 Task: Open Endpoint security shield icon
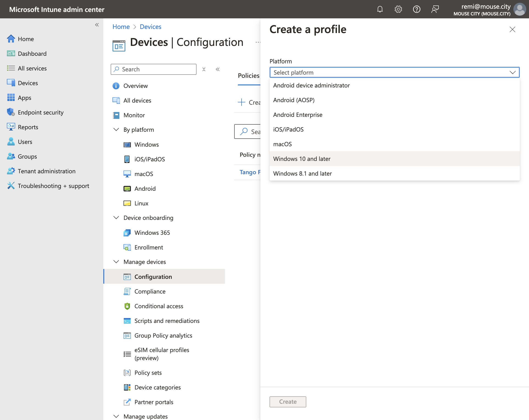click(x=11, y=112)
